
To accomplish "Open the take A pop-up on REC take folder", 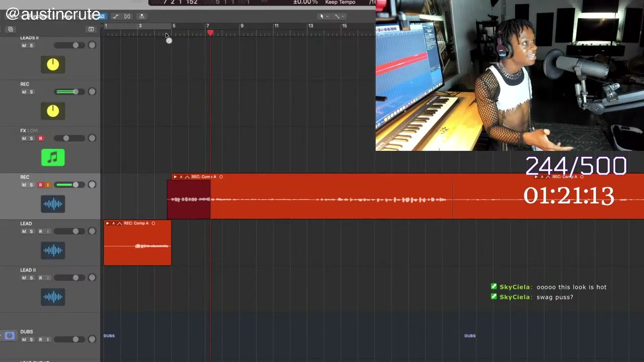I will tap(181, 177).
